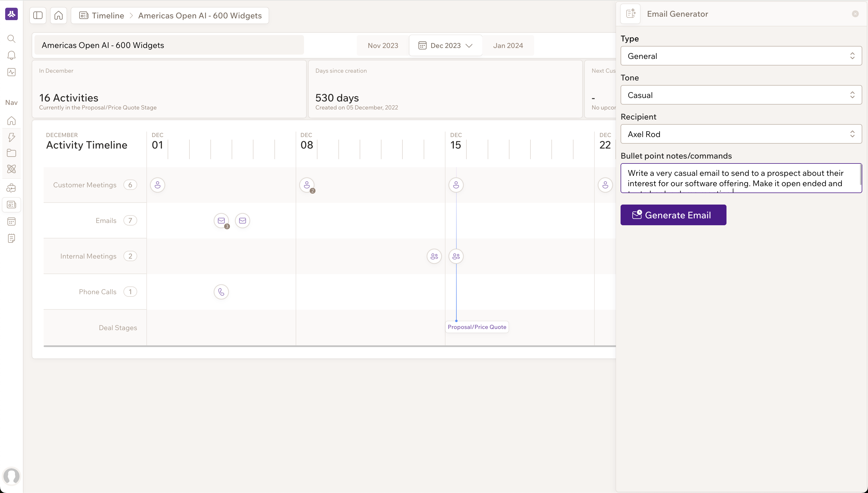The height and width of the screenshot is (493, 868).
Task: Open the phone call activity marker
Action: tap(221, 292)
